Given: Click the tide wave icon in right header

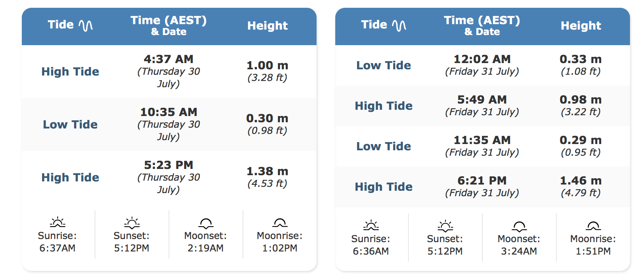Looking at the screenshot, I should point(399,25).
